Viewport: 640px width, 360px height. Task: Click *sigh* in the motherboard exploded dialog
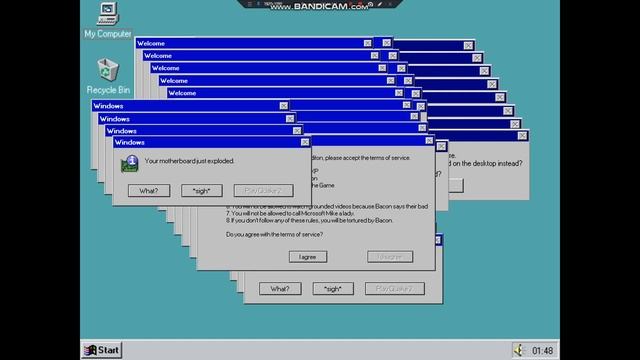pos(202,191)
